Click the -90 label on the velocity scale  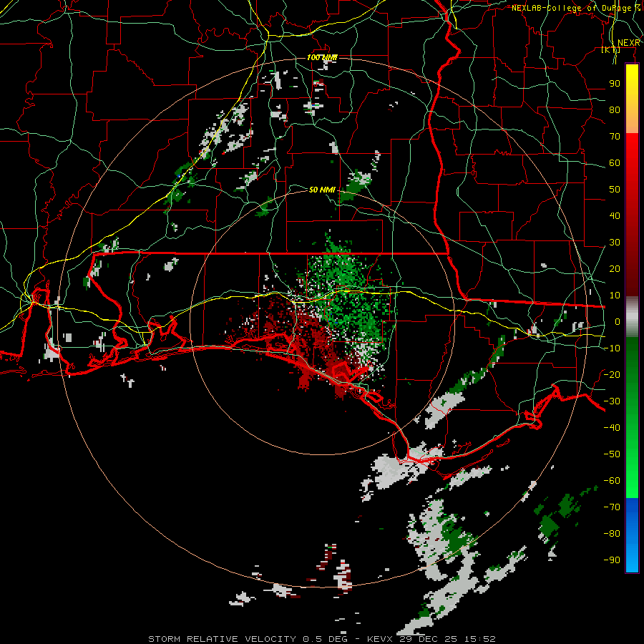pos(612,560)
